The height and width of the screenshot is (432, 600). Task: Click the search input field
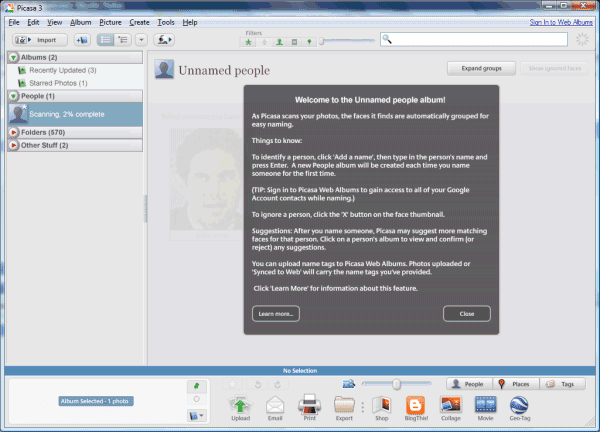(x=474, y=39)
